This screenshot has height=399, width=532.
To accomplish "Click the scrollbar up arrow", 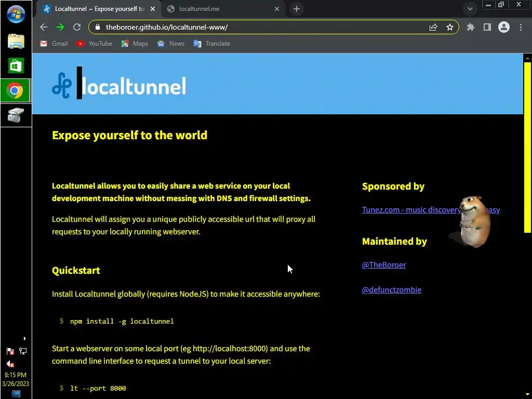I will pos(527,58).
